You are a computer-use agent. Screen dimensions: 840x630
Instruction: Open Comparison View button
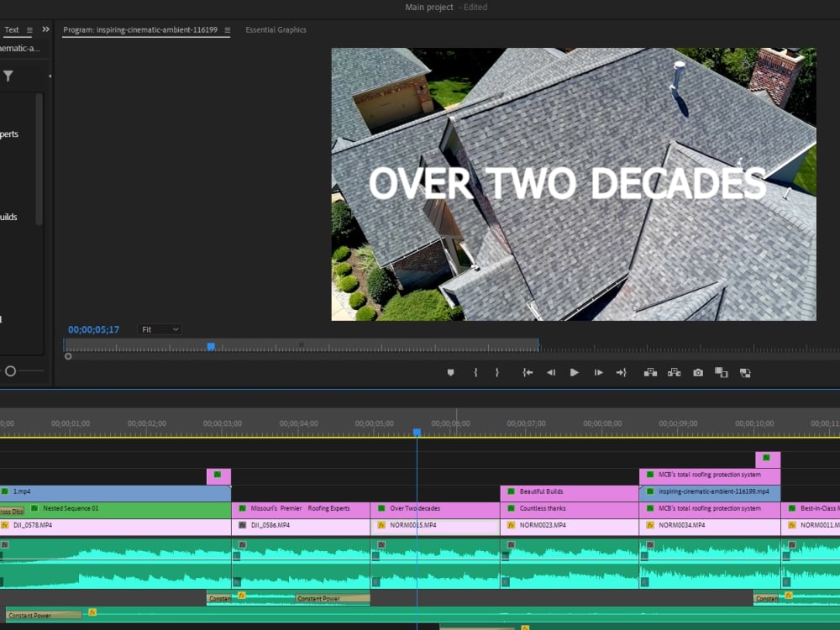[722, 372]
